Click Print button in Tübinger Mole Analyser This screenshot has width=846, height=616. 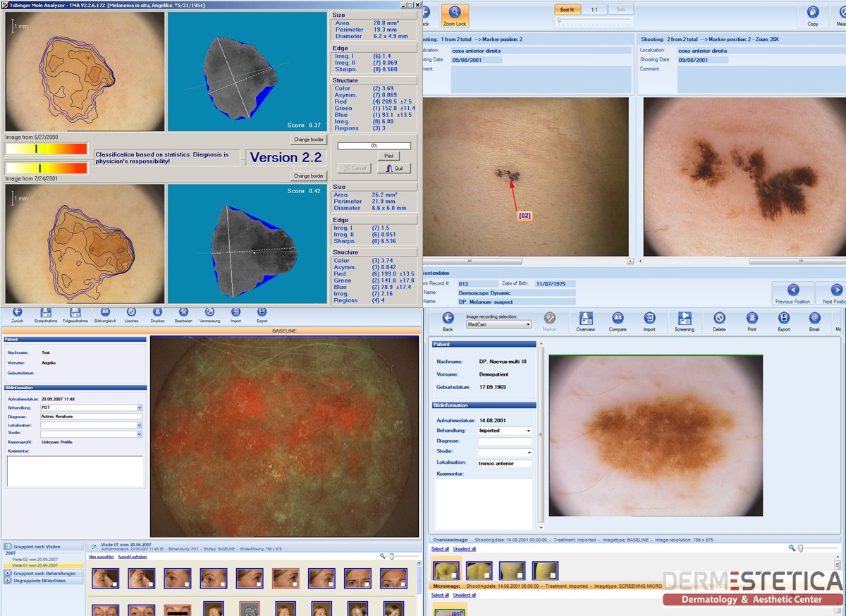(389, 156)
